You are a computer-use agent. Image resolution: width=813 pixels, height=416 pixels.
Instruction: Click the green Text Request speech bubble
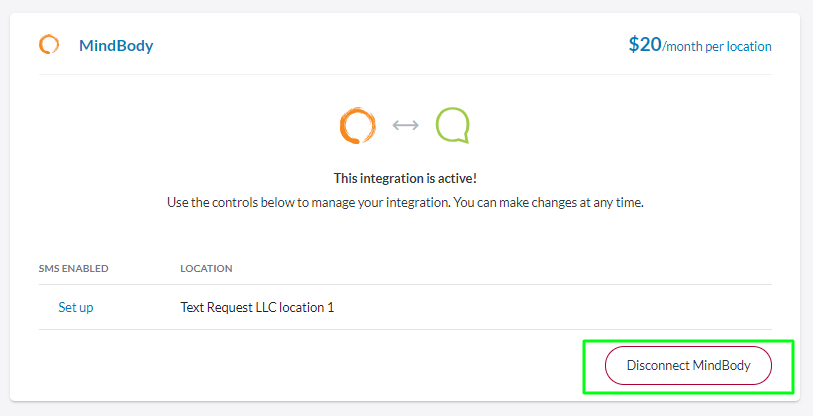click(x=452, y=125)
